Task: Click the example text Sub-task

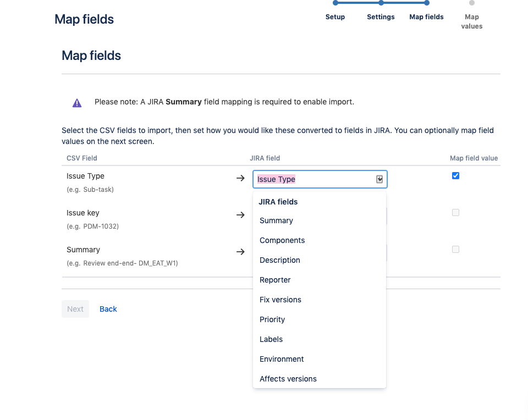Action: (97, 190)
